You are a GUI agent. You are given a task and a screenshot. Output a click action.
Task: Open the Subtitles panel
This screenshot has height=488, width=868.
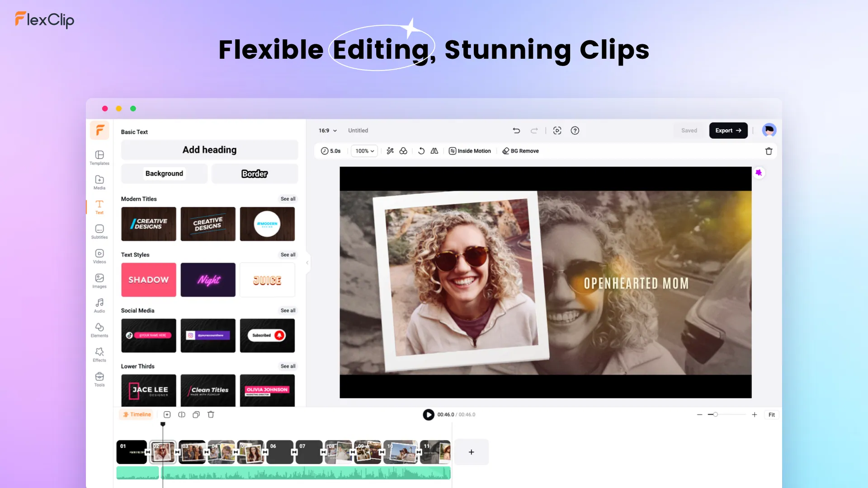pos(99,231)
